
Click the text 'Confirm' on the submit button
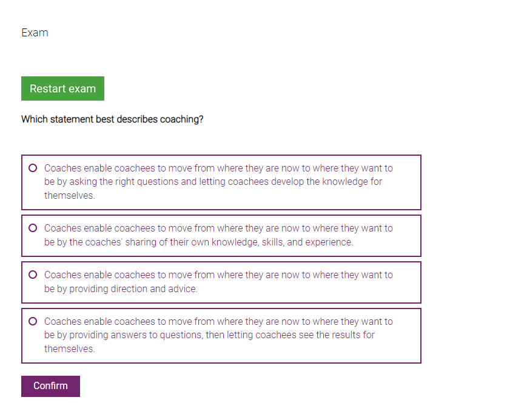(x=50, y=386)
